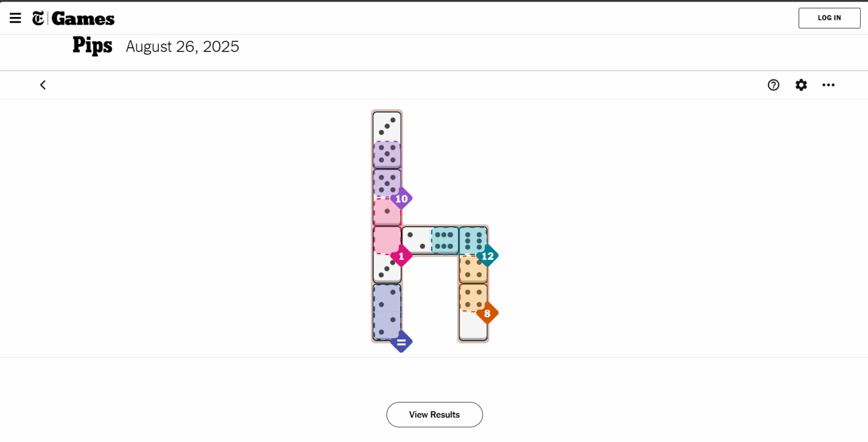Click the teal 12 sum badge

click(x=487, y=256)
